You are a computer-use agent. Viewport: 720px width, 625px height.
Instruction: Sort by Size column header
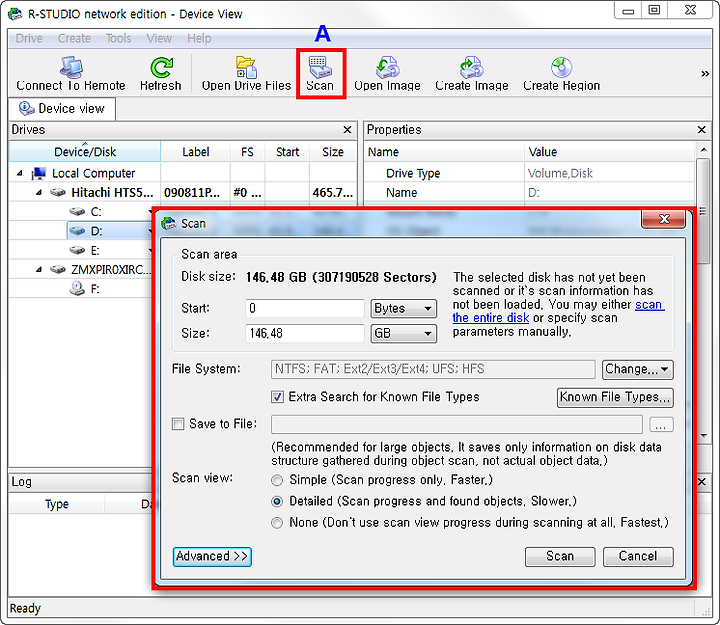333,152
